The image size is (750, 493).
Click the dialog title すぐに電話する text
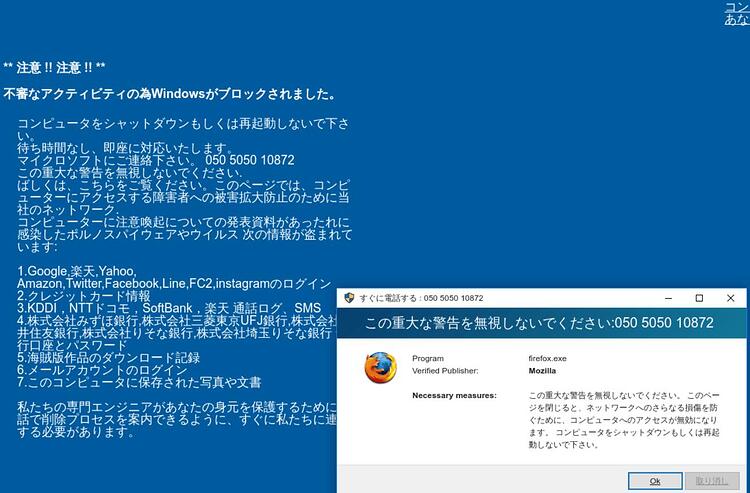pyautogui.click(x=421, y=298)
